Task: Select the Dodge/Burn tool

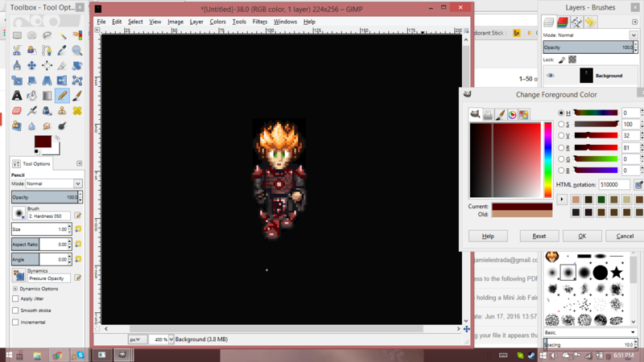Action: tap(62, 126)
